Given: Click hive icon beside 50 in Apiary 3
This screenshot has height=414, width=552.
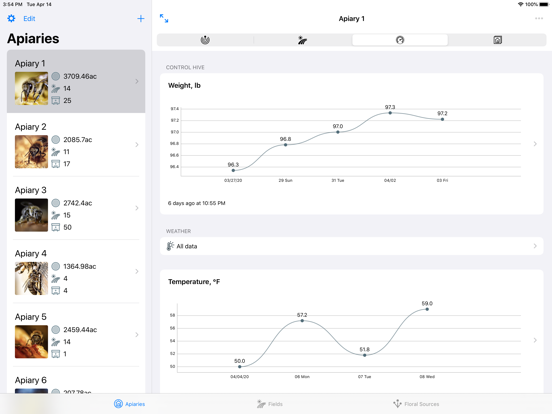Looking at the screenshot, I should point(56,227).
